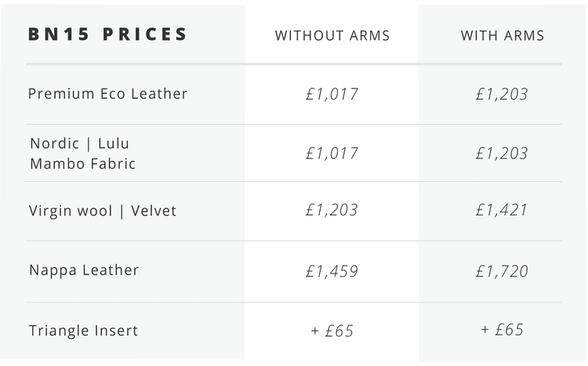
Task: Click the Virgin wool label
Action: pyautogui.click(x=71, y=211)
